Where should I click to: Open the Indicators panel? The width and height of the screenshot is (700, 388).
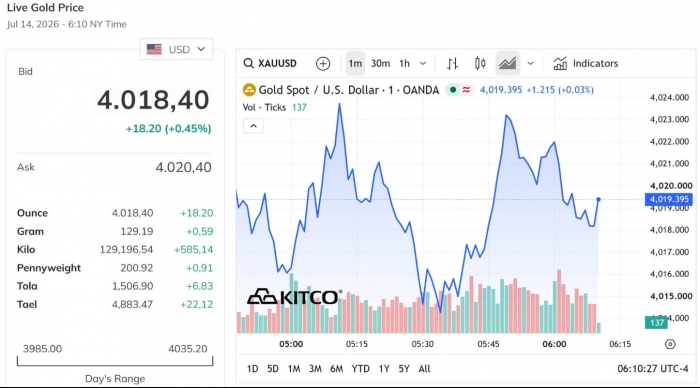pos(586,63)
